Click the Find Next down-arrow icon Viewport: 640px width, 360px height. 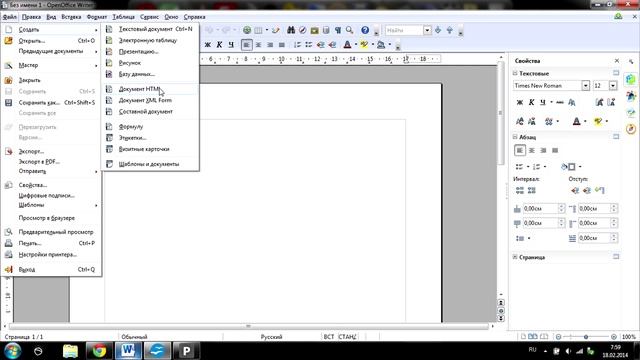pos(438,30)
